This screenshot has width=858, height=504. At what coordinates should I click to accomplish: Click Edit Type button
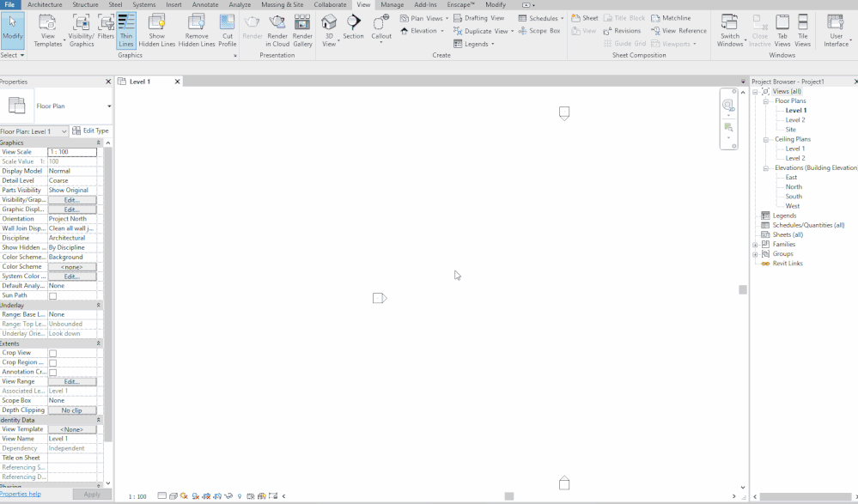(91, 131)
